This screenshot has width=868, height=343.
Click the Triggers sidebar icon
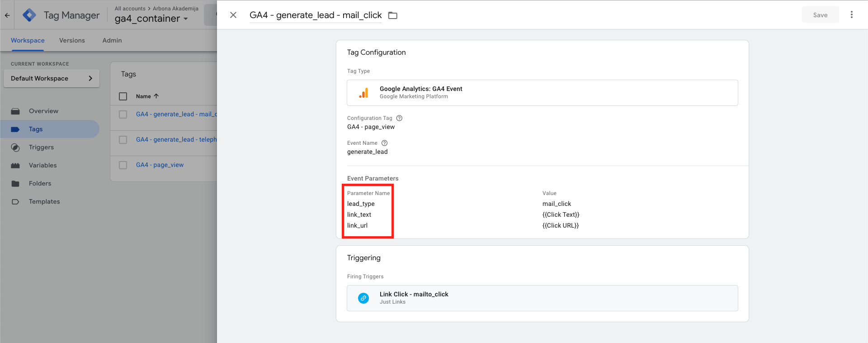click(15, 147)
